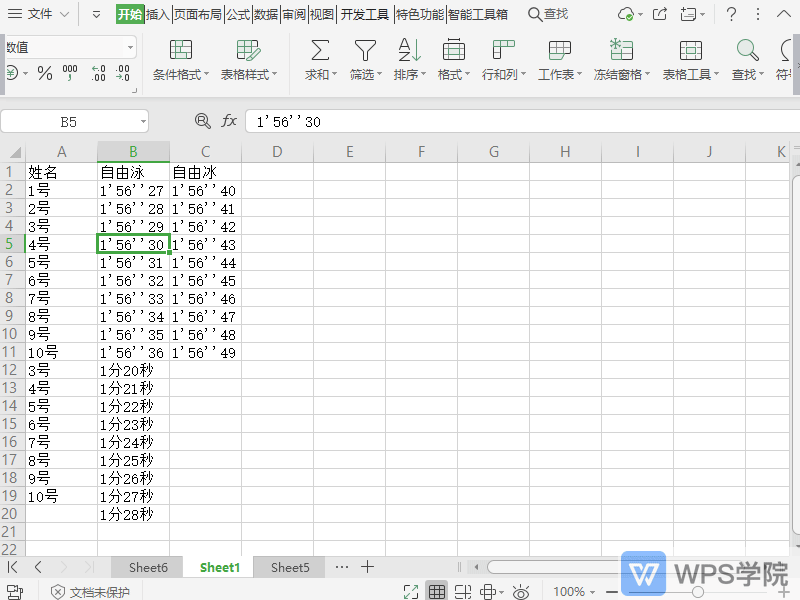Switch to normal grid view in status bar
This screenshot has width=800, height=600.
pyautogui.click(x=437, y=592)
